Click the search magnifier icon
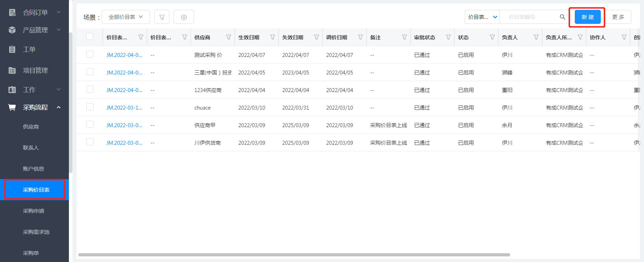Screen dimensions: 644x262 [x=562, y=17]
